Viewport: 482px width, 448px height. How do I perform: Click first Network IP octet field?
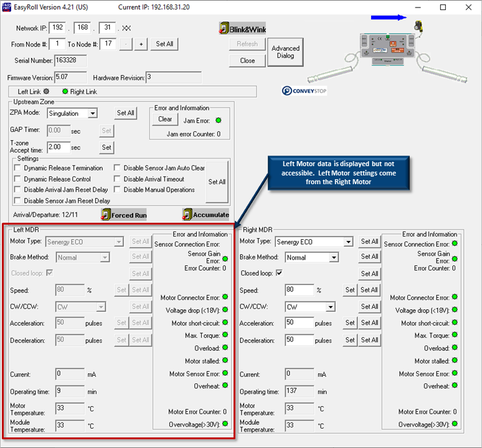(x=57, y=27)
